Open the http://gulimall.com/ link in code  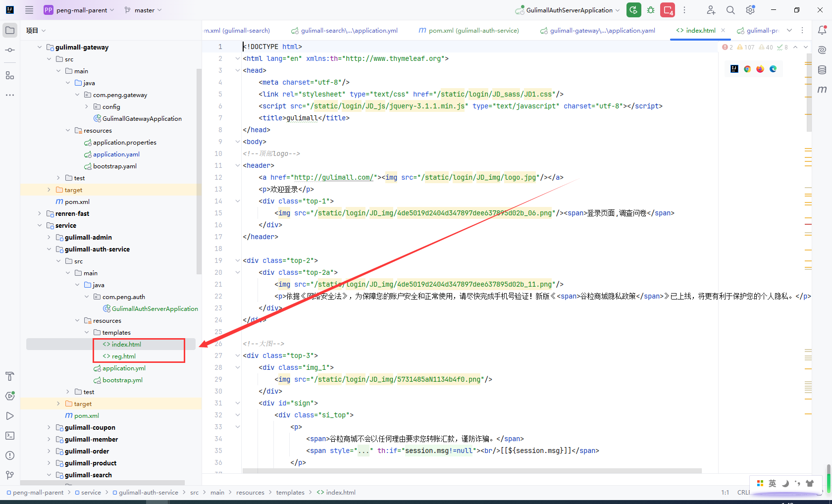333,177
